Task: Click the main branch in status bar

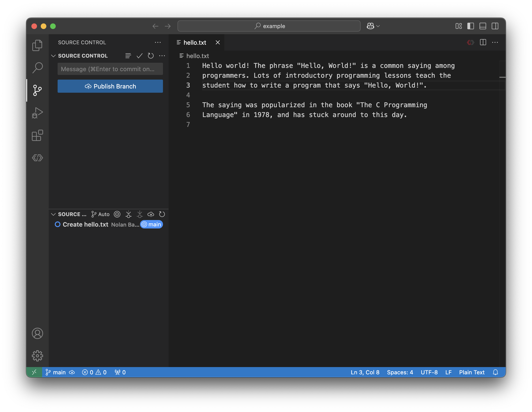Action: coord(56,372)
